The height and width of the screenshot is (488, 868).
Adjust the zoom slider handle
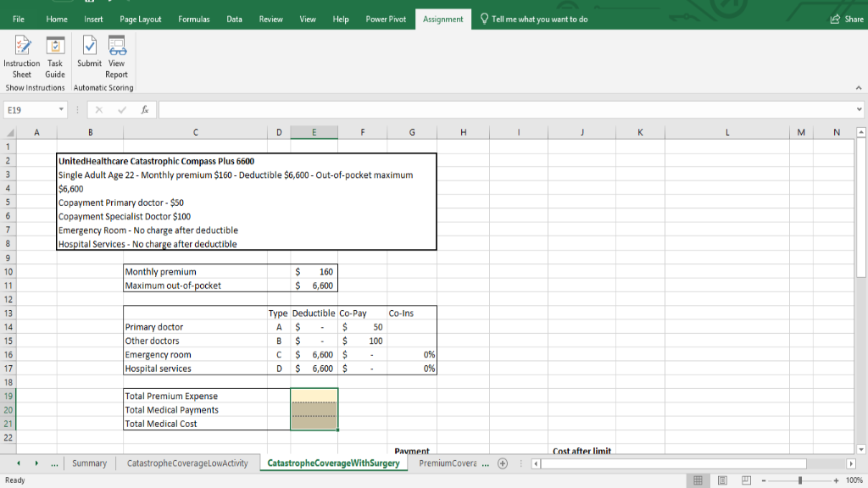[800, 480]
